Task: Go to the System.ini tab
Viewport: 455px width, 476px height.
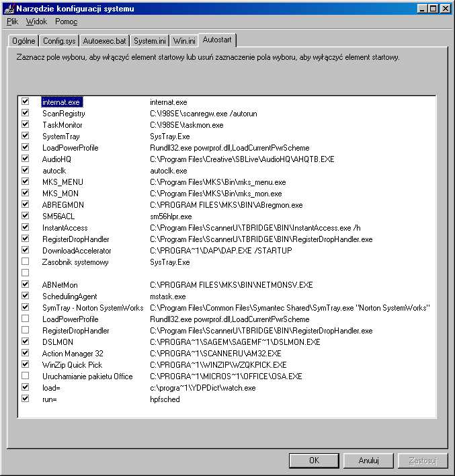Action: (149, 41)
